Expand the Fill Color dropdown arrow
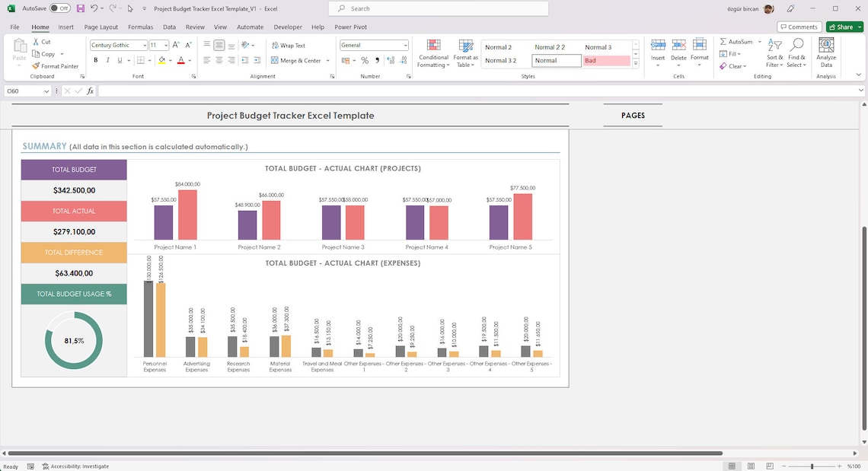Image resolution: width=868 pixels, height=471 pixels. [x=169, y=59]
